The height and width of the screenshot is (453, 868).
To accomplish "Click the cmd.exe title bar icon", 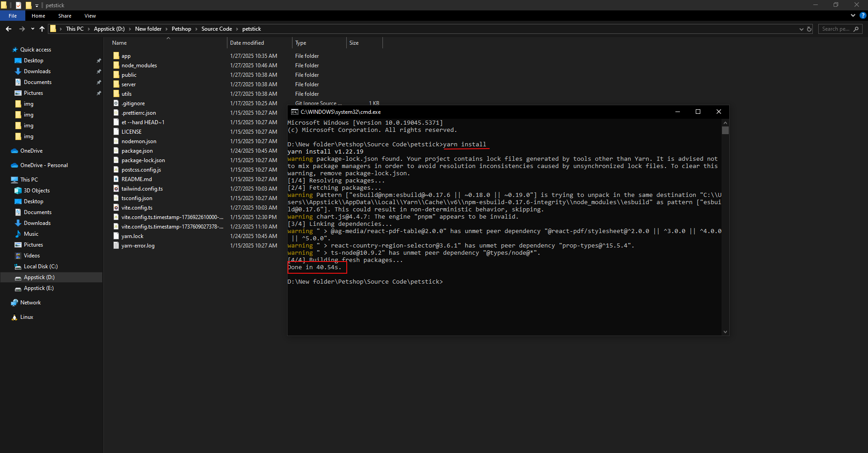I will [x=294, y=112].
